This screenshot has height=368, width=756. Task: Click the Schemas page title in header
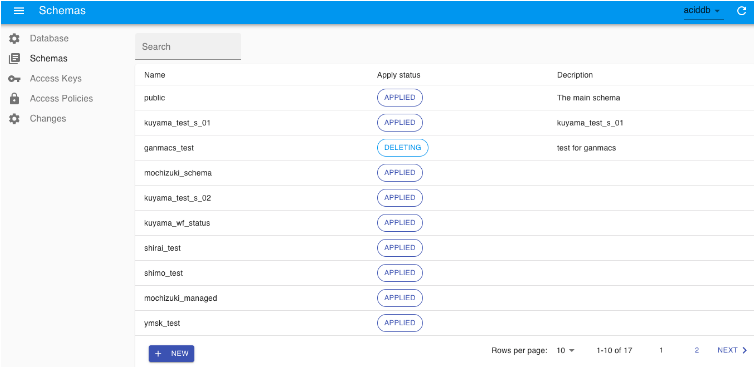pos(62,11)
